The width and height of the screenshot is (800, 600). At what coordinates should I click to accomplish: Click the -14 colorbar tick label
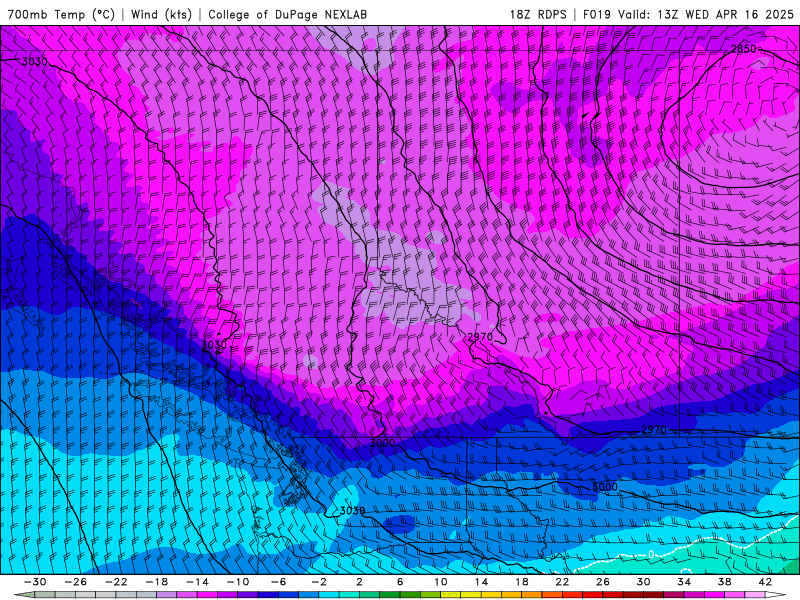[197, 582]
